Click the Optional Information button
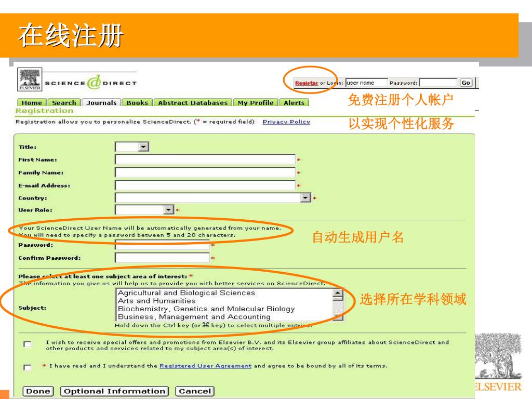532x399 pixels. 115,391
